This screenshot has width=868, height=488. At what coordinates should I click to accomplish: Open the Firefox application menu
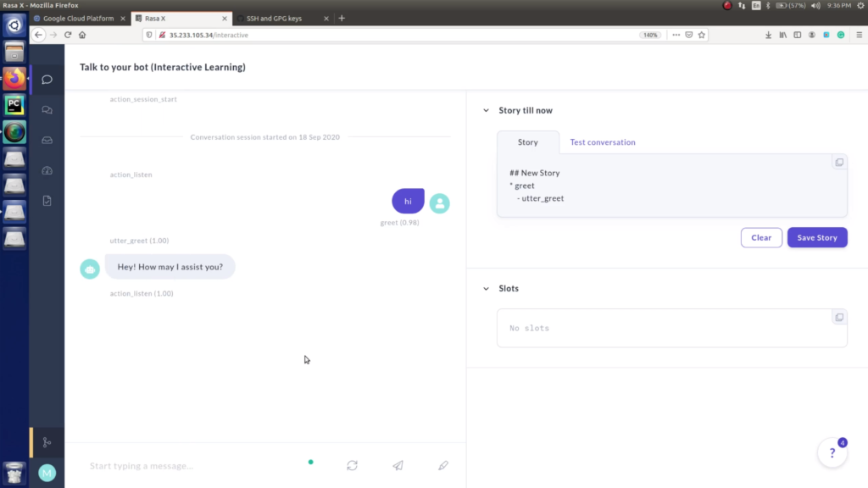[x=859, y=36]
